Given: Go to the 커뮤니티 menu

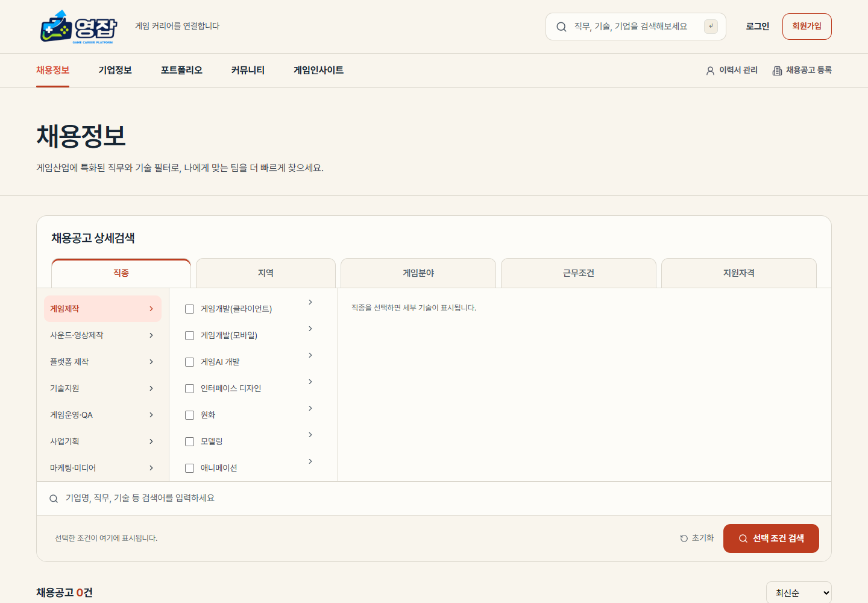Looking at the screenshot, I should (248, 71).
